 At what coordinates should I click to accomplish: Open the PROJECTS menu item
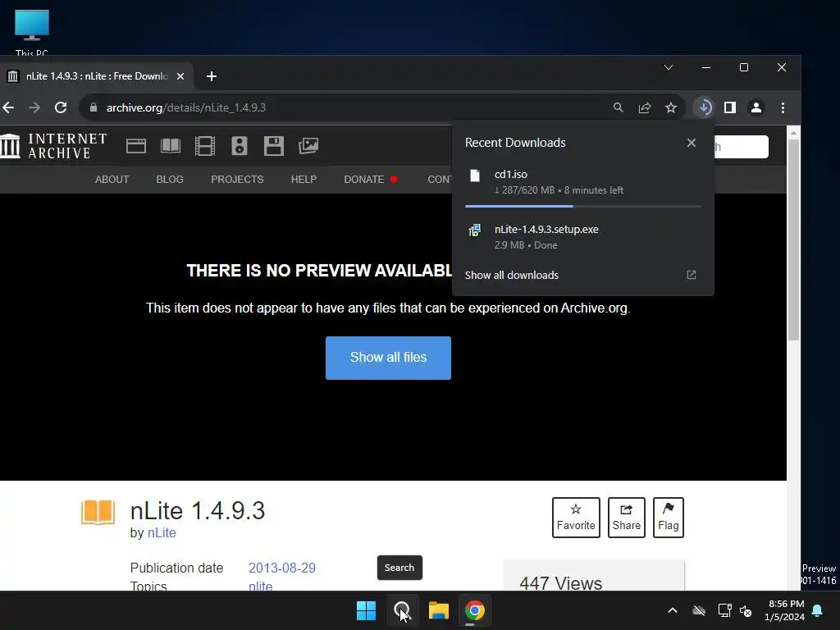coord(237,180)
